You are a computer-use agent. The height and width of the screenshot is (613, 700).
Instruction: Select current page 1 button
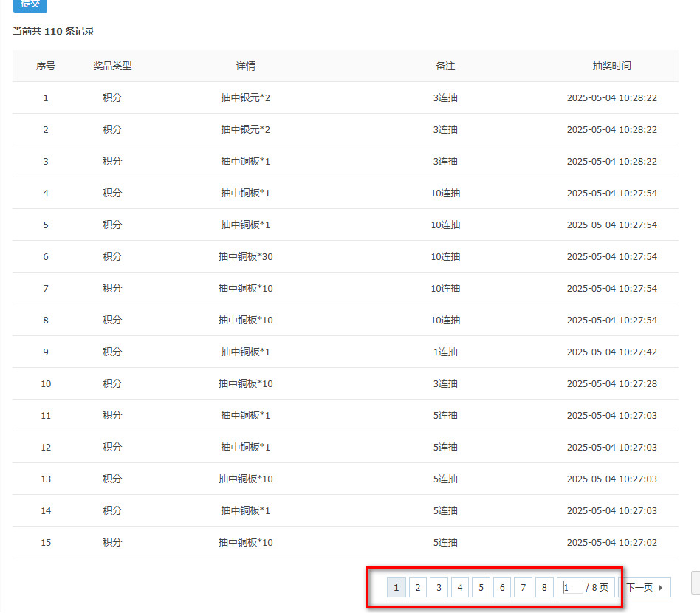[396, 588]
